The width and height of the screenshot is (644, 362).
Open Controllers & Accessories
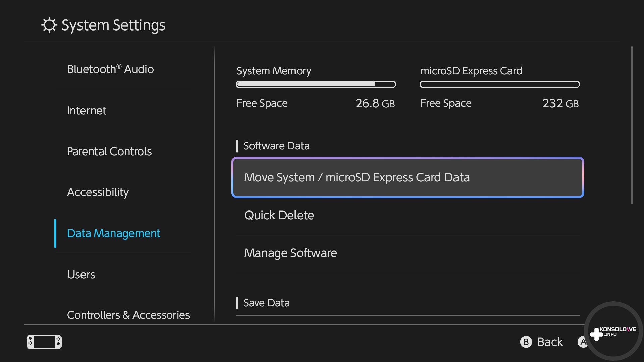128,315
